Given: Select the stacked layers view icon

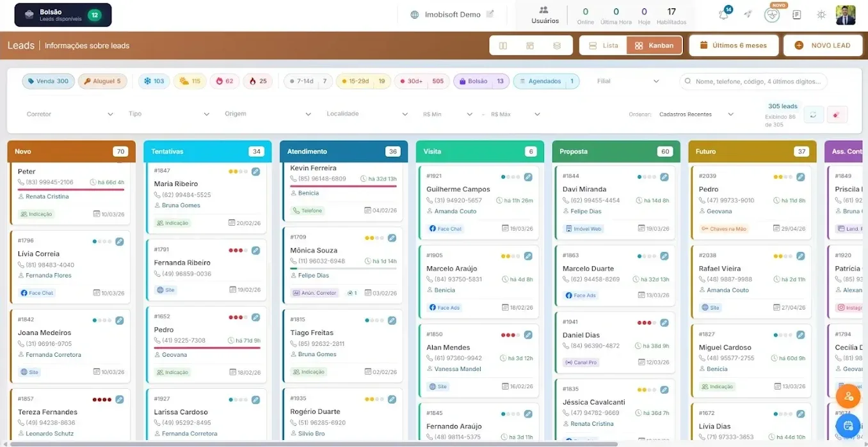Looking at the screenshot, I should tap(557, 45).
